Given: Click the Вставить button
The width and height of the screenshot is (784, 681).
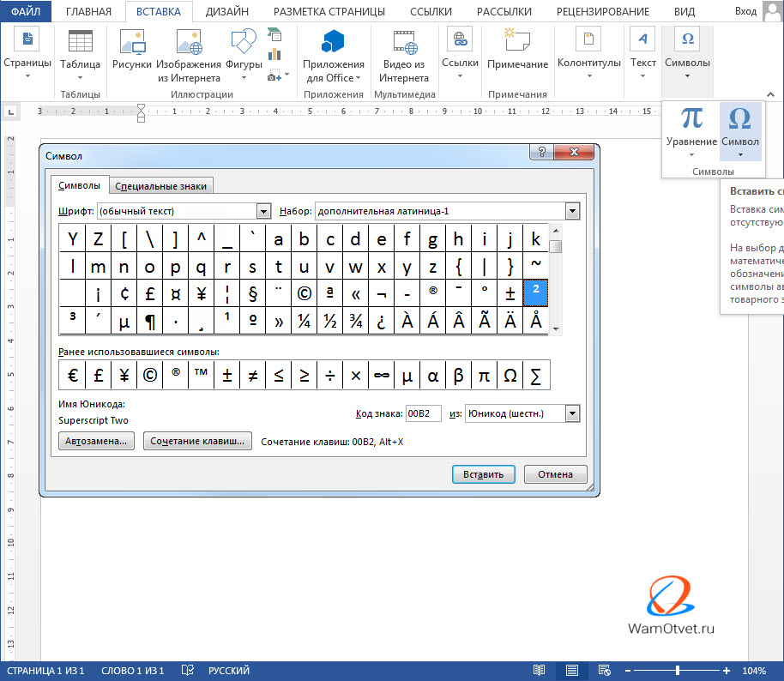Looking at the screenshot, I should (483, 474).
